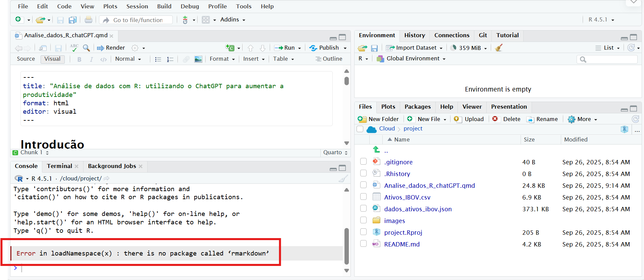Open the More actions dropdown in Files
644x280 pixels.
coord(583,119)
